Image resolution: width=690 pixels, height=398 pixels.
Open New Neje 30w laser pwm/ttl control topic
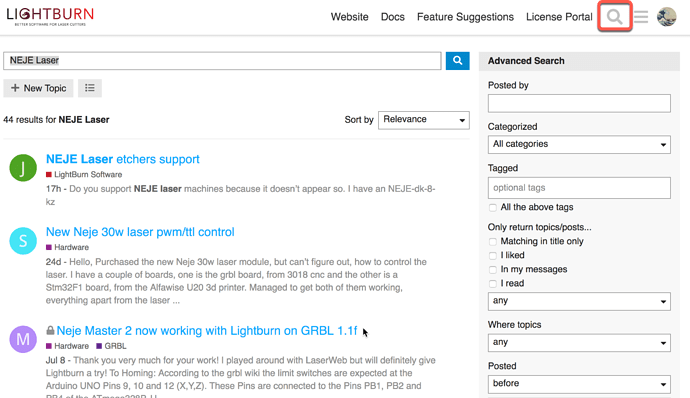(140, 232)
